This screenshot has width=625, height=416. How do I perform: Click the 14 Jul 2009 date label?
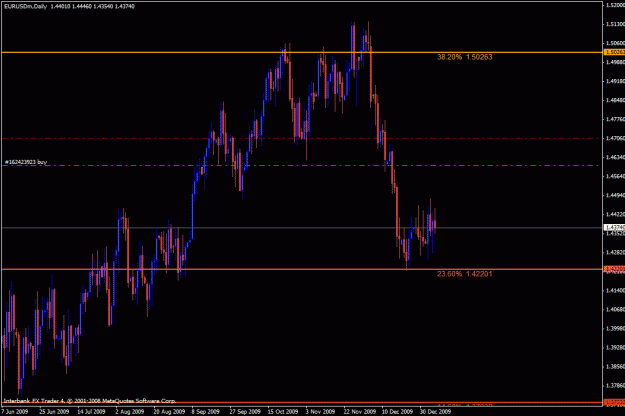click(x=91, y=411)
